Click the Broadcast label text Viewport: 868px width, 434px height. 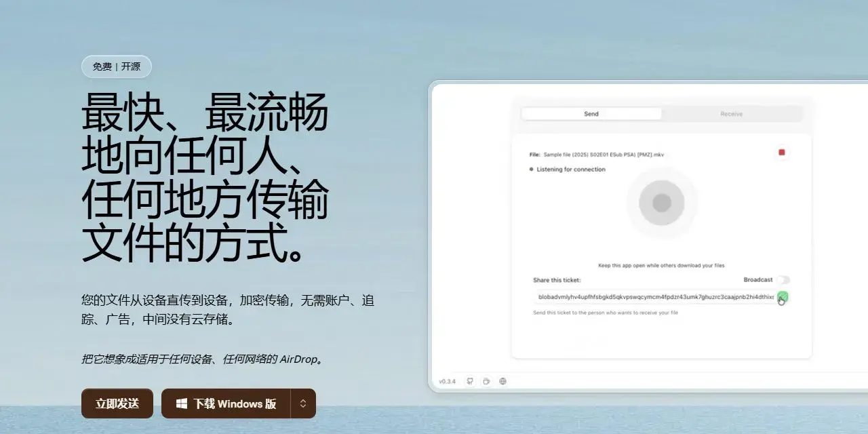pos(758,280)
